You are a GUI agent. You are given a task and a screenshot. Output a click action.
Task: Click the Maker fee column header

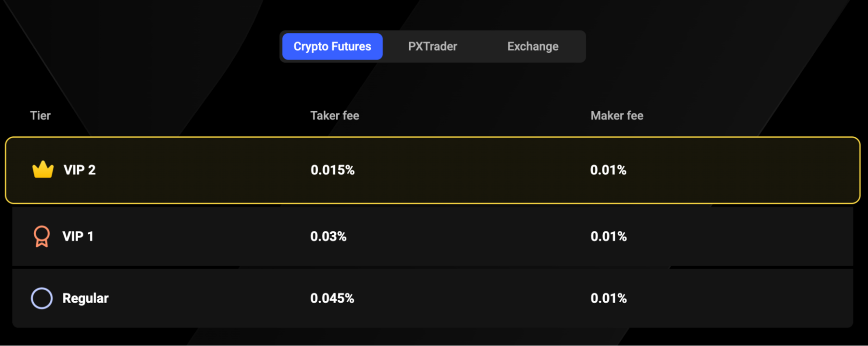click(617, 116)
